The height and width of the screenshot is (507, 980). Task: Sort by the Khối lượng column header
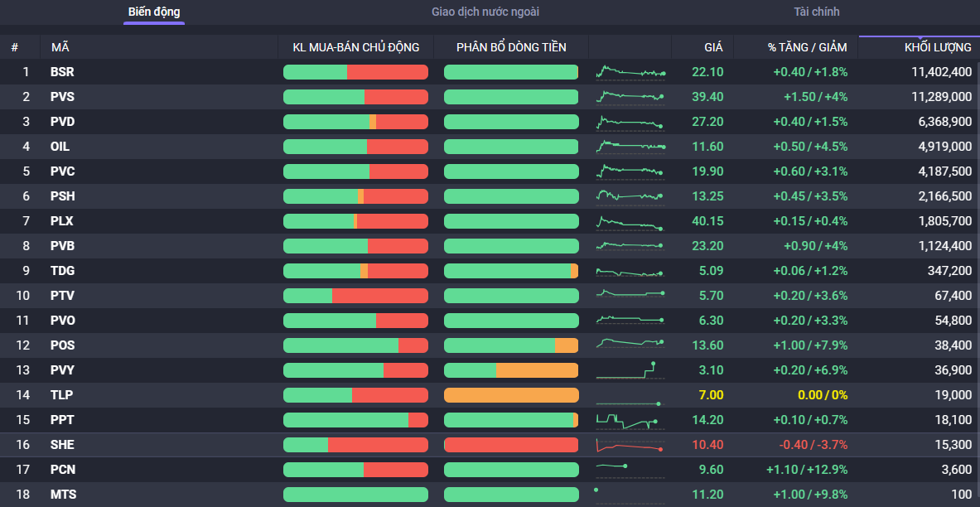pyautogui.click(x=938, y=47)
